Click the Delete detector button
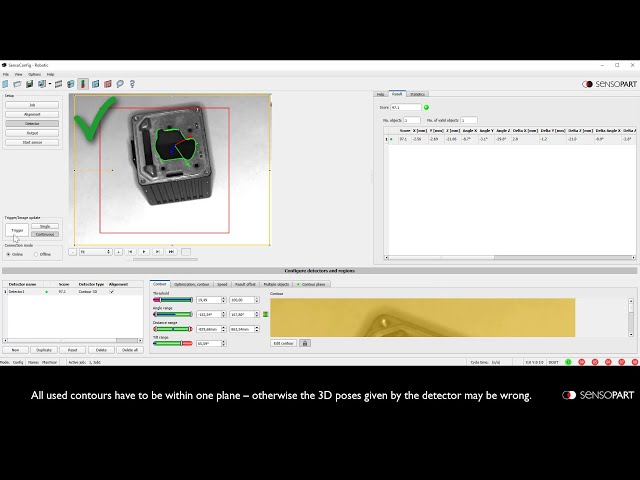 coord(101,350)
